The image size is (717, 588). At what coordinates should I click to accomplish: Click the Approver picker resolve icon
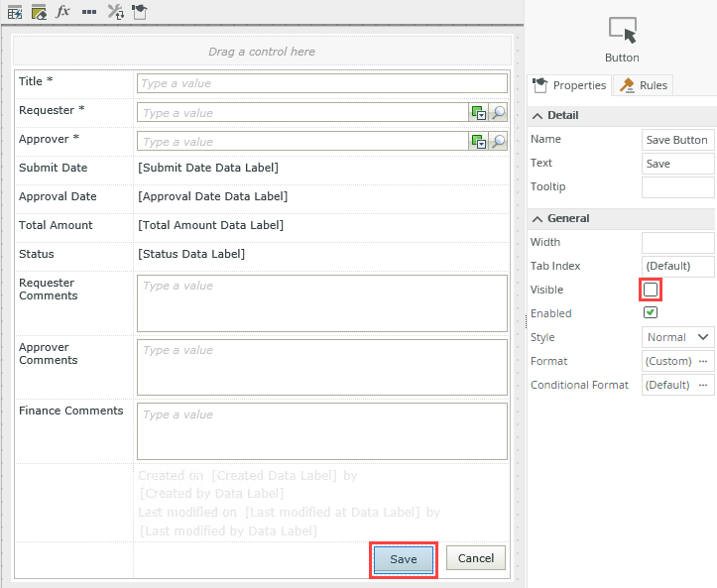(478, 141)
